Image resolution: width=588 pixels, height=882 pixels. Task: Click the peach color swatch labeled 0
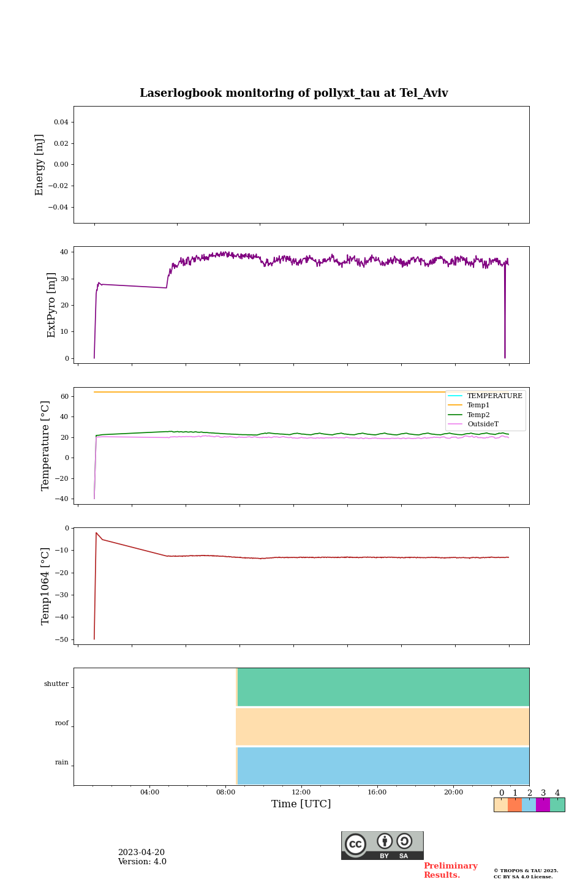tap(501, 805)
